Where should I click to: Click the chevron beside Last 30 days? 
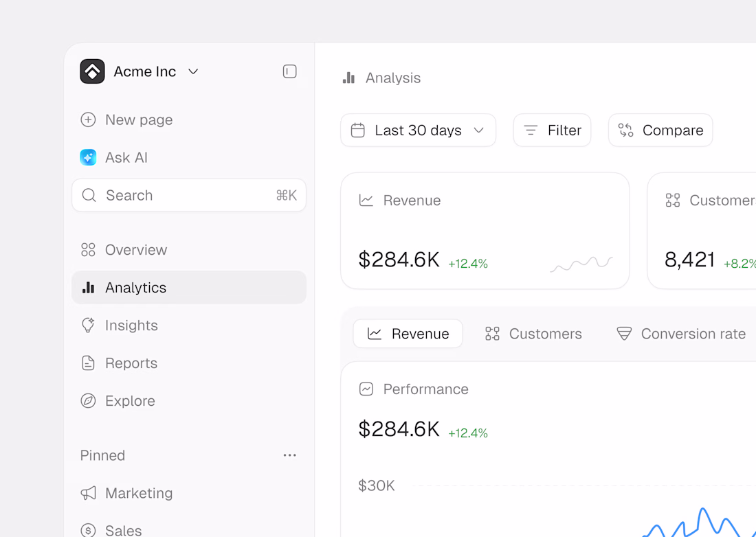(479, 130)
